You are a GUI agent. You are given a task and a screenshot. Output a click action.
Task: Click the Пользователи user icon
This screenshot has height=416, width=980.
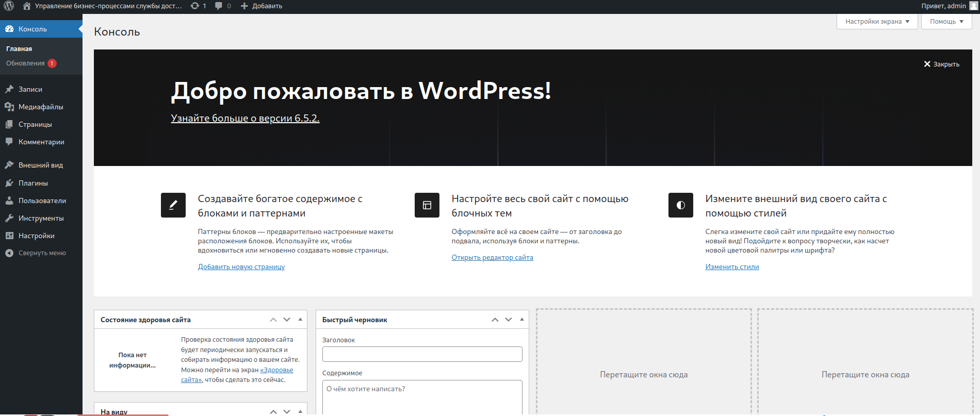[9, 201]
